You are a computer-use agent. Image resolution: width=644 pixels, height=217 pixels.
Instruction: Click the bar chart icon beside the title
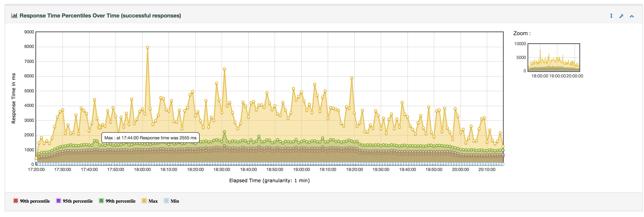[14, 16]
